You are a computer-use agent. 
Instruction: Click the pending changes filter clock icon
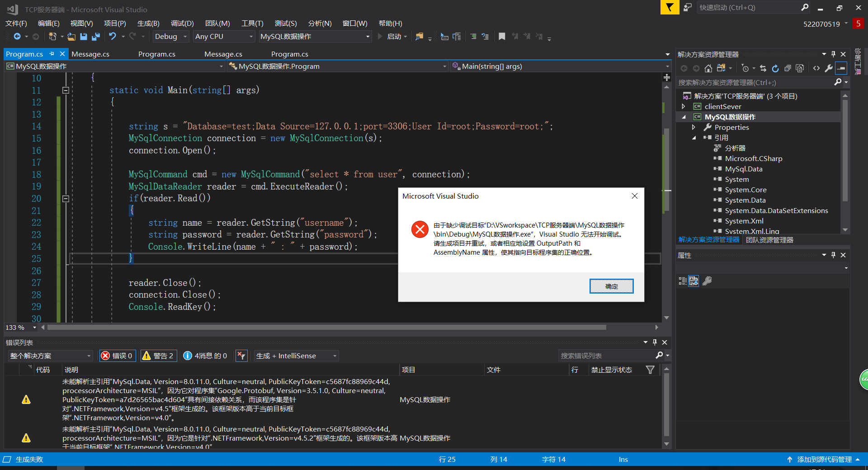(745, 68)
